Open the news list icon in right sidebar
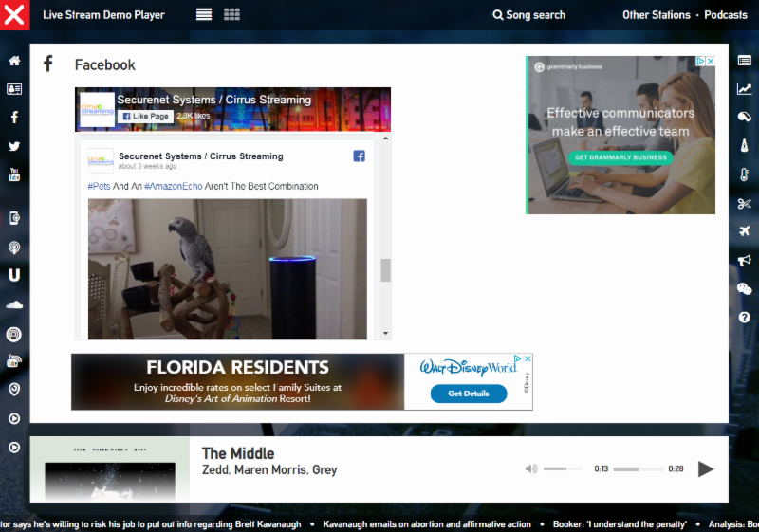This screenshot has height=532, width=759. point(745,61)
